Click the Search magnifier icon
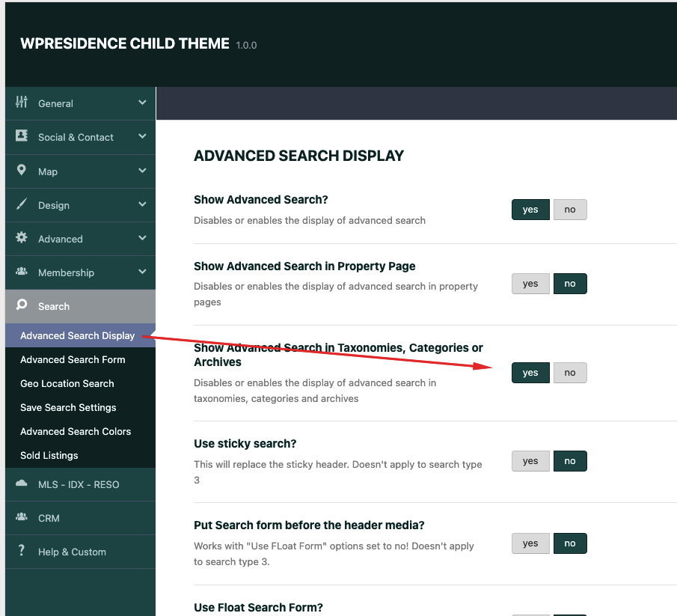Image resolution: width=677 pixels, height=616 pixels. coord(22,305)
